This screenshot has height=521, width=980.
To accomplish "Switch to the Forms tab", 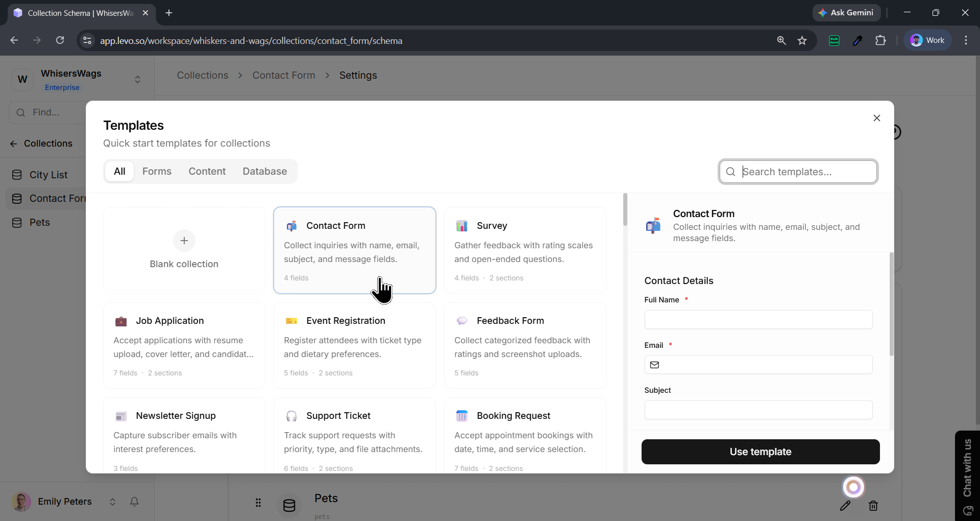I will [157, 171].
